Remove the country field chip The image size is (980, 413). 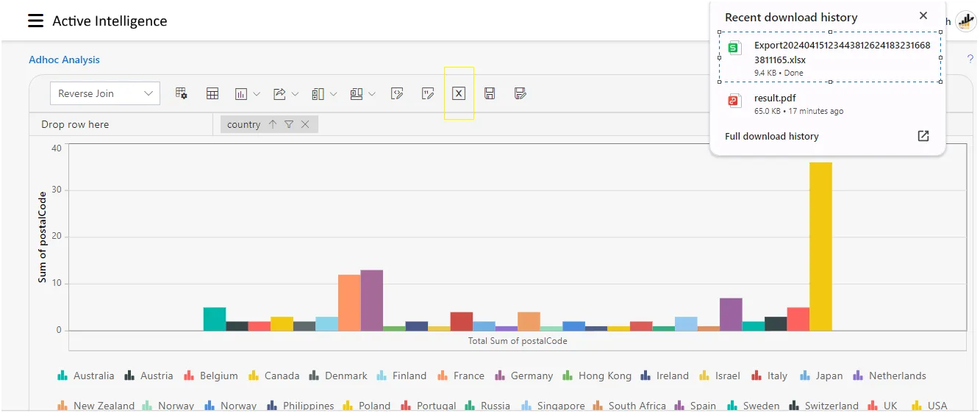pyautogui.click(x=305, y=124)
